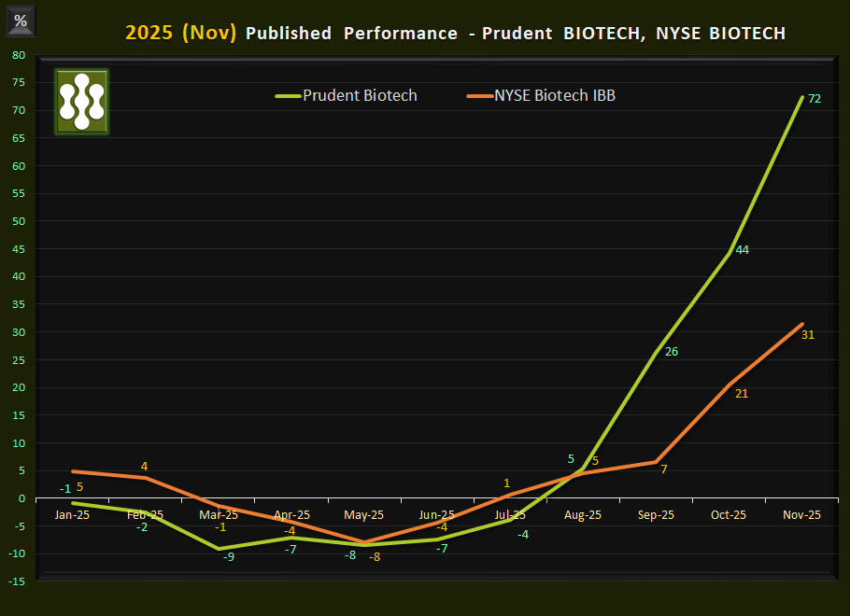Expand the Nov-25 axis category

pos(800,514)
